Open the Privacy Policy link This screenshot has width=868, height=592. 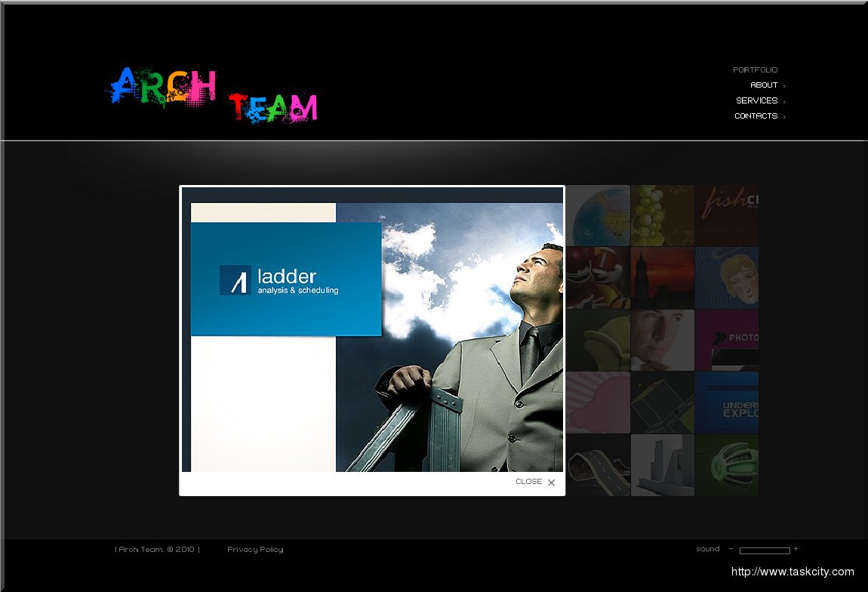point(255,549)
